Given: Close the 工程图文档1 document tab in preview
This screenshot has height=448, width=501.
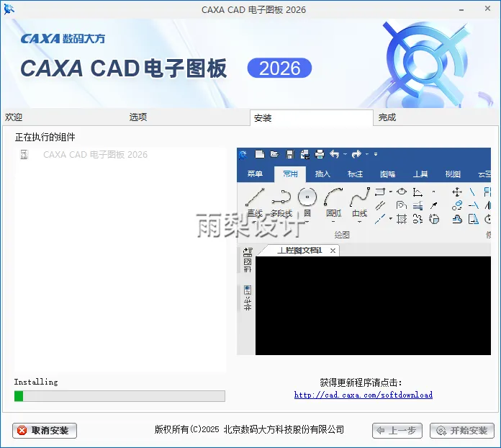Looking at the screenshot, I should pos(333,251).
